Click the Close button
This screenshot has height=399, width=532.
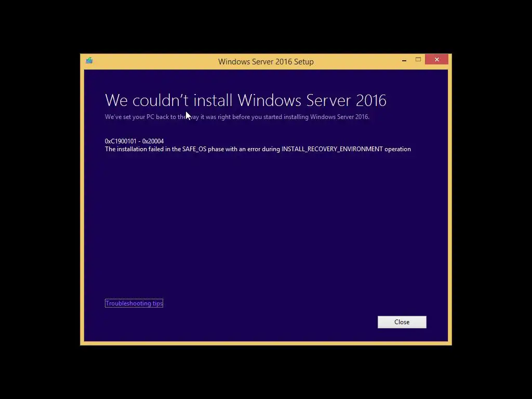402,322
